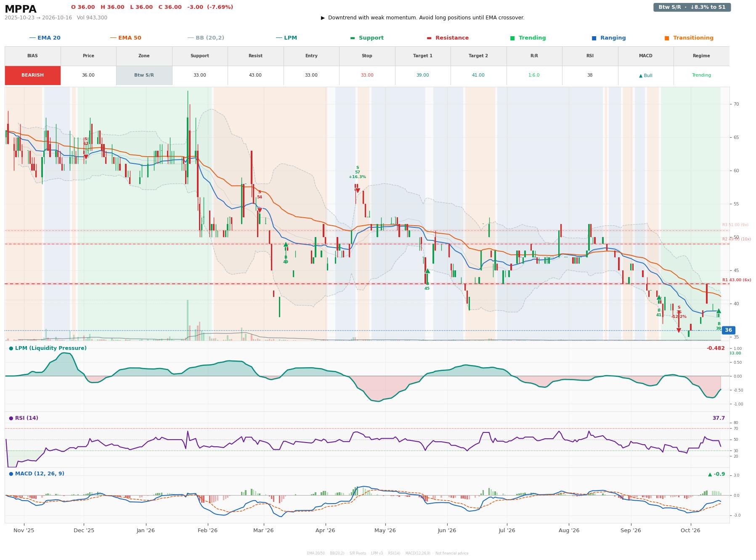Screen dimensions: 756x560
Task: Click the MPPA ticker symbol
Action: 21,9
